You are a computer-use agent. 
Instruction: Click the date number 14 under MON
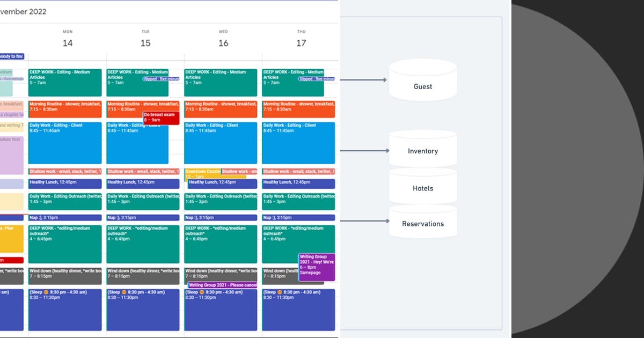(x=67, y=43)
